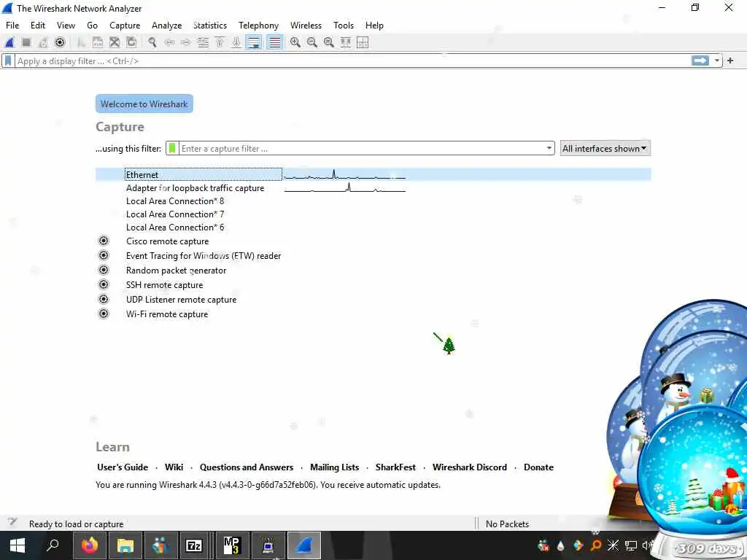This screenshot has height=560, width=747.
Task: Open options gear for UDP Listener capture
Action: pyautogui.click(x=104, y=299)
